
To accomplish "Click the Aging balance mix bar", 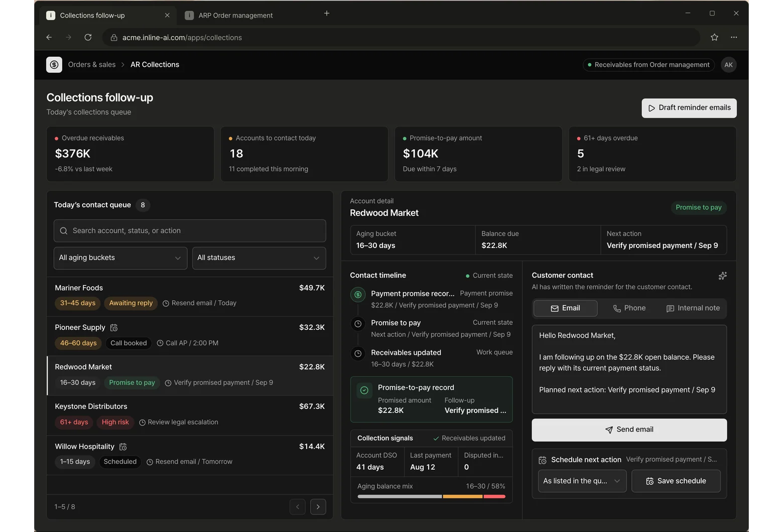I will click(x=431, y=497).
